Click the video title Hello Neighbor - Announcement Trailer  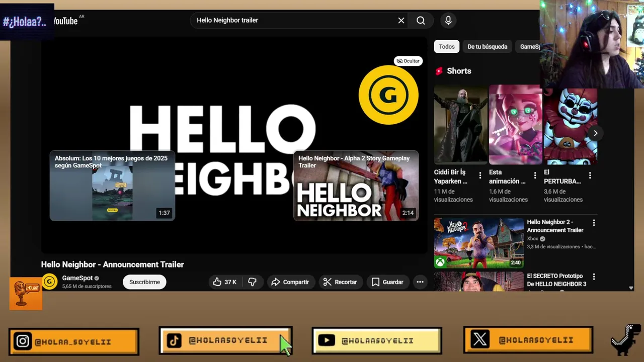[113, 264]
